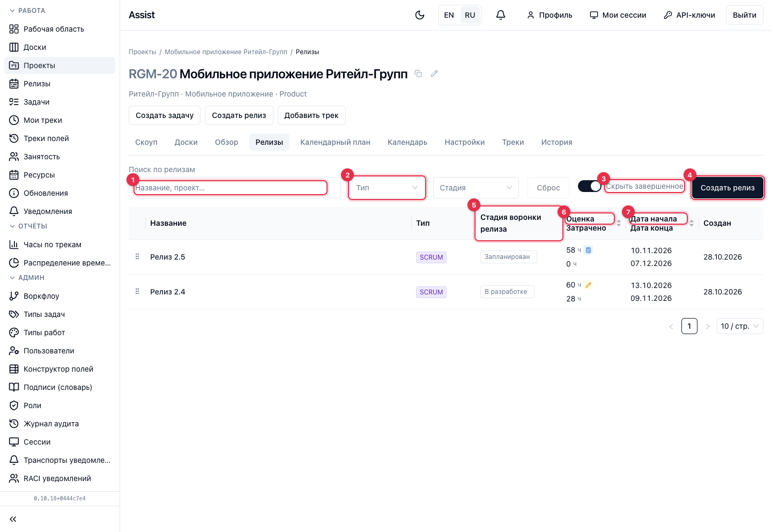Click pencil icon beside 60 ч estimate
Viewport: 772px width, 532px height.
click(588, 285)
